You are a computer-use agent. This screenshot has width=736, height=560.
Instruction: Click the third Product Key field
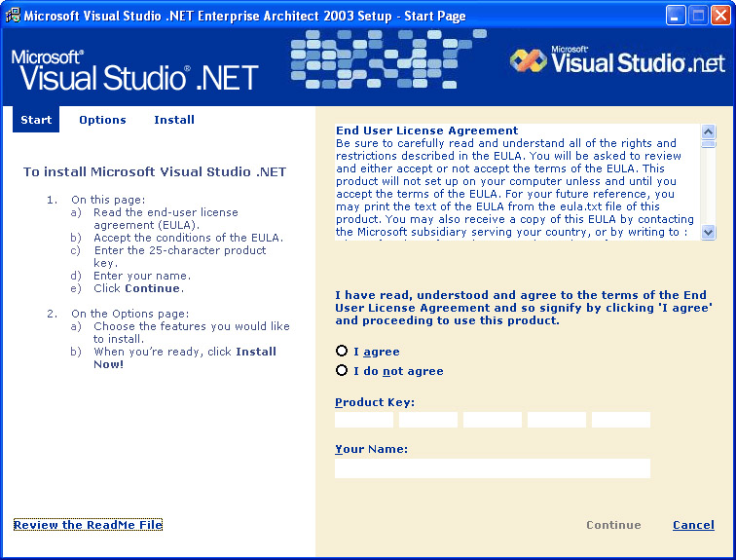coord(493,420)
